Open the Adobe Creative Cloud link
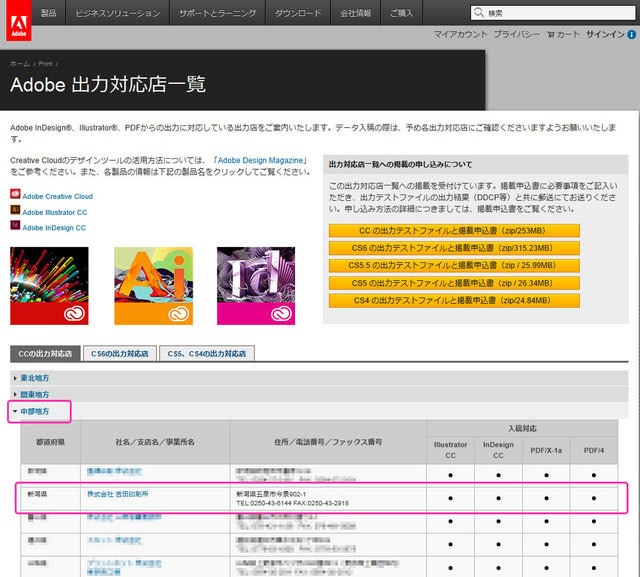Image resolution: width=640 pixels, height=577 pixels. tap(58, 196)
